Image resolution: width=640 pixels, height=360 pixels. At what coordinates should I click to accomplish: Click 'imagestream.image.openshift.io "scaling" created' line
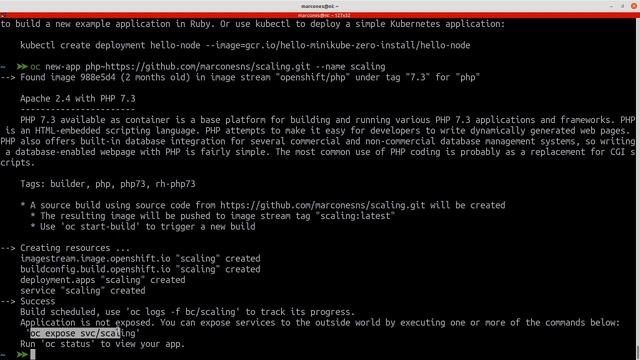click(x=140, y=258)
